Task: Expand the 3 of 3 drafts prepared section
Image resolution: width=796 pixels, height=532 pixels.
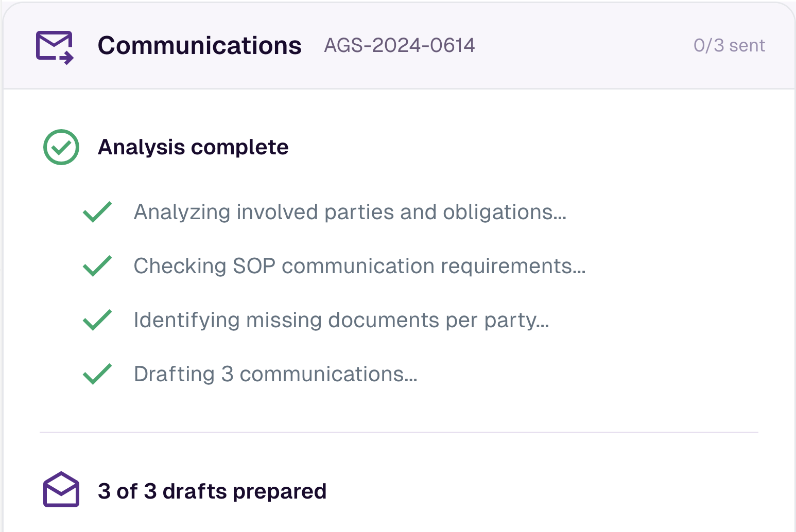Action: click(x=212, y=491)
